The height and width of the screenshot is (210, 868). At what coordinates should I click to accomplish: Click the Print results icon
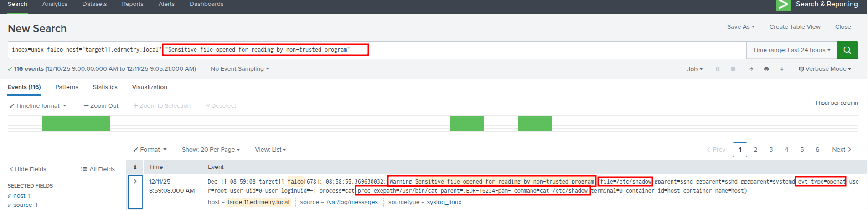pyautogui.click(x=766, y=69)
